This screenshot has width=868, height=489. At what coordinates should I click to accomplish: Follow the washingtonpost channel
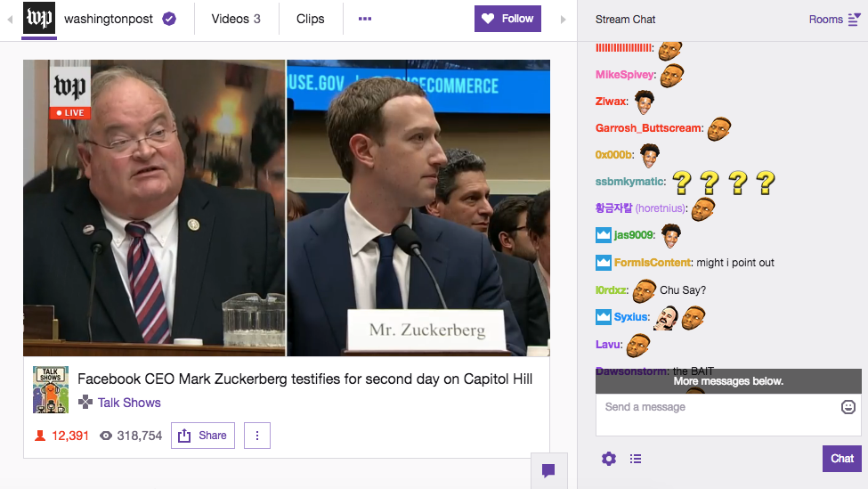pos(507,19)
